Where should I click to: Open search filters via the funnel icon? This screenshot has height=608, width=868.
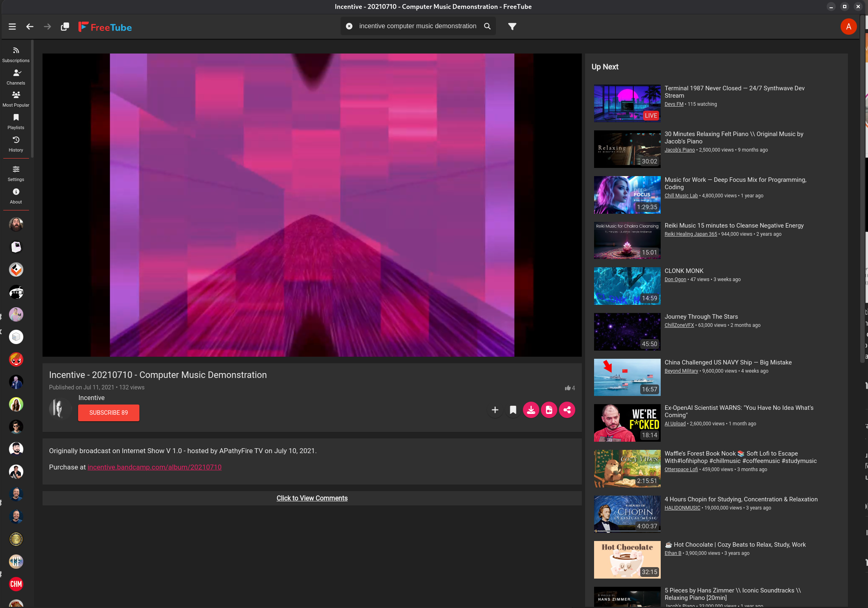(512, 26)
